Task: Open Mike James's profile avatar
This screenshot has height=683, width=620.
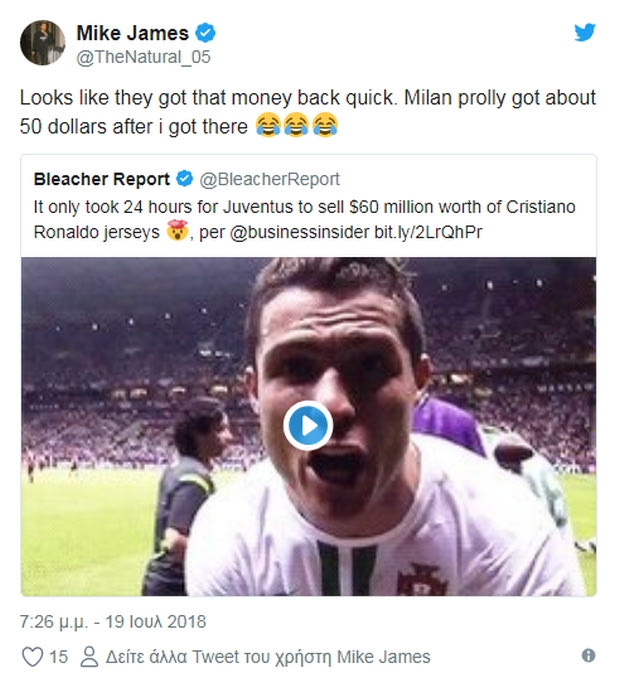Action: coord(43,43)
